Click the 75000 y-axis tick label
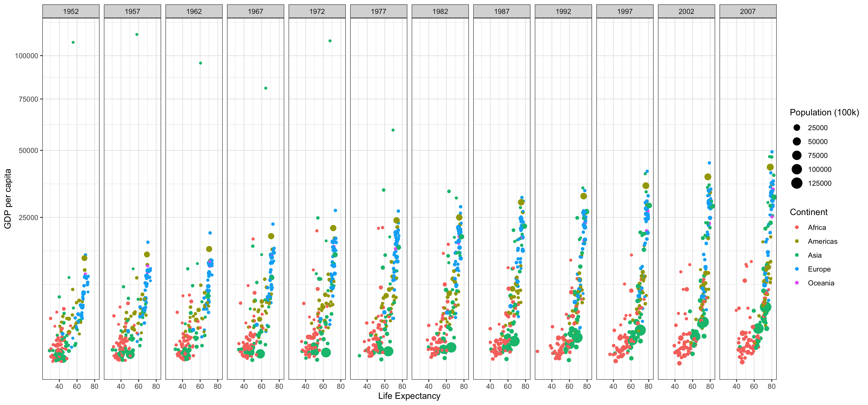 pos(29,99)
